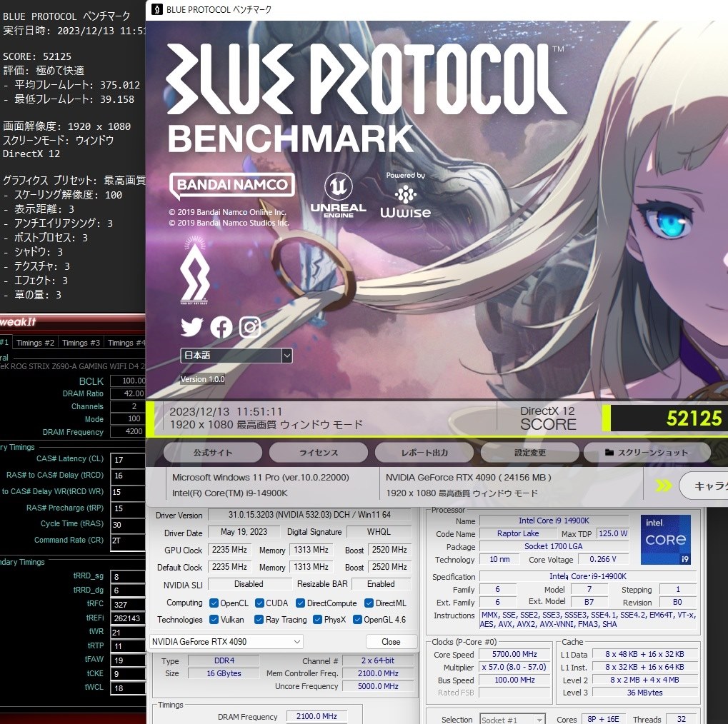Click the DRAM Frequency 4200 value
This screenshot has width=728, height=724.
[x=128, y=431]
